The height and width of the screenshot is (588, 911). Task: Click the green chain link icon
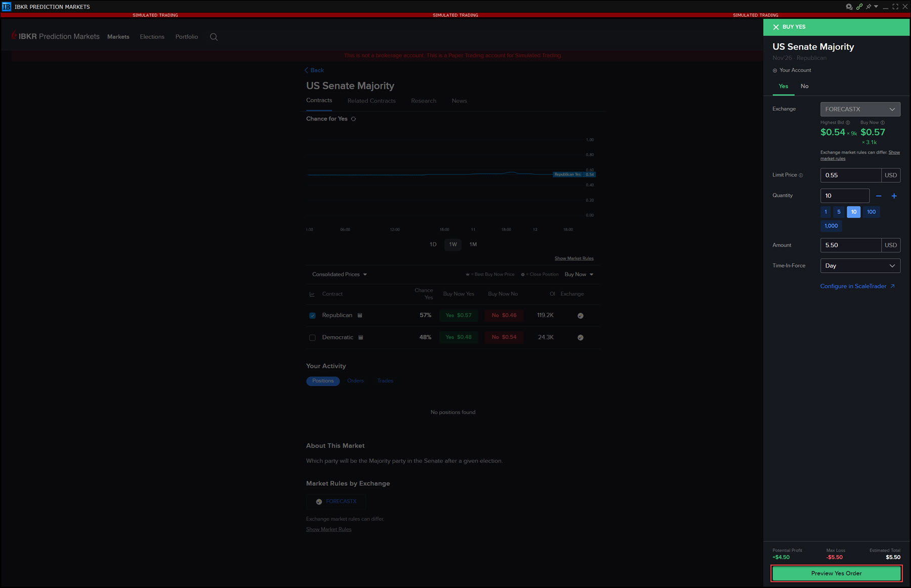pos(859,7)
